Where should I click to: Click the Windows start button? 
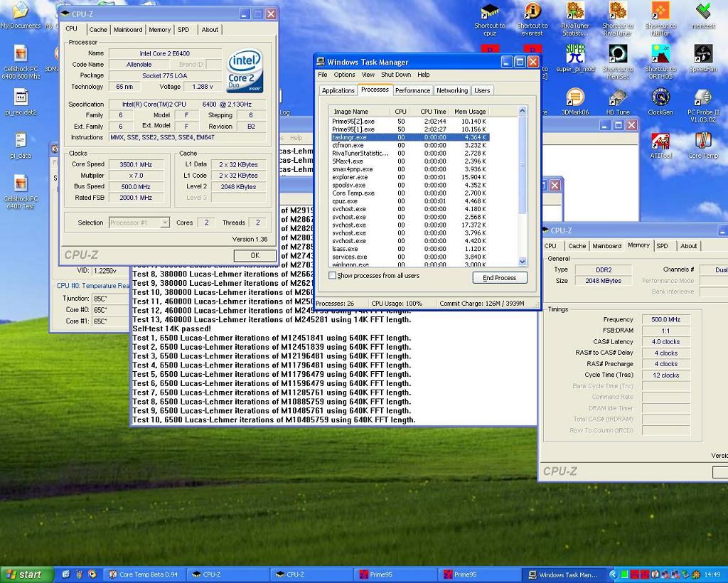coord(27,574)
